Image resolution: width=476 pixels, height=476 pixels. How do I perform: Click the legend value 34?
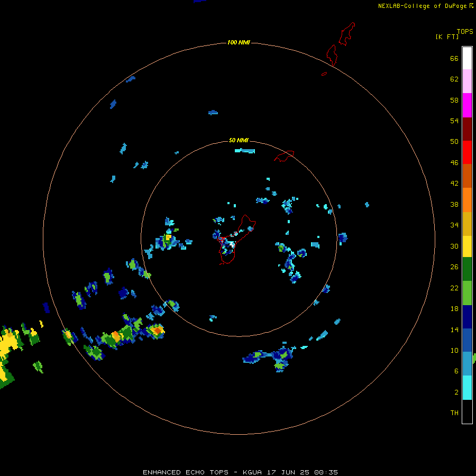[454, 225]
